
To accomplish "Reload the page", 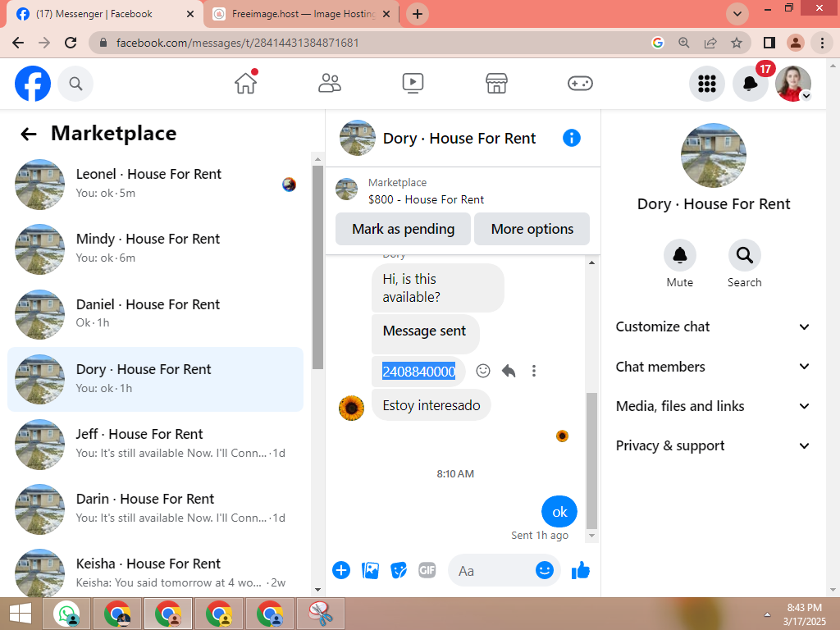I will (71, 43).
